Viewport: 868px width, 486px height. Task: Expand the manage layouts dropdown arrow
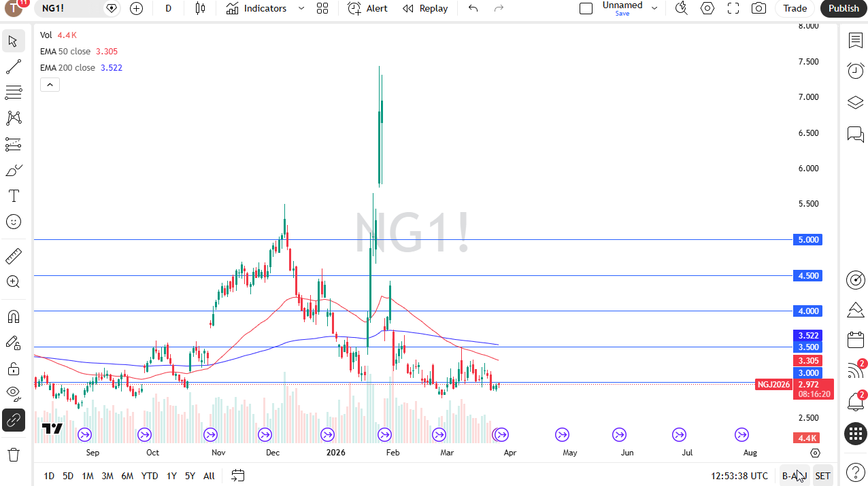pos(654,8)
